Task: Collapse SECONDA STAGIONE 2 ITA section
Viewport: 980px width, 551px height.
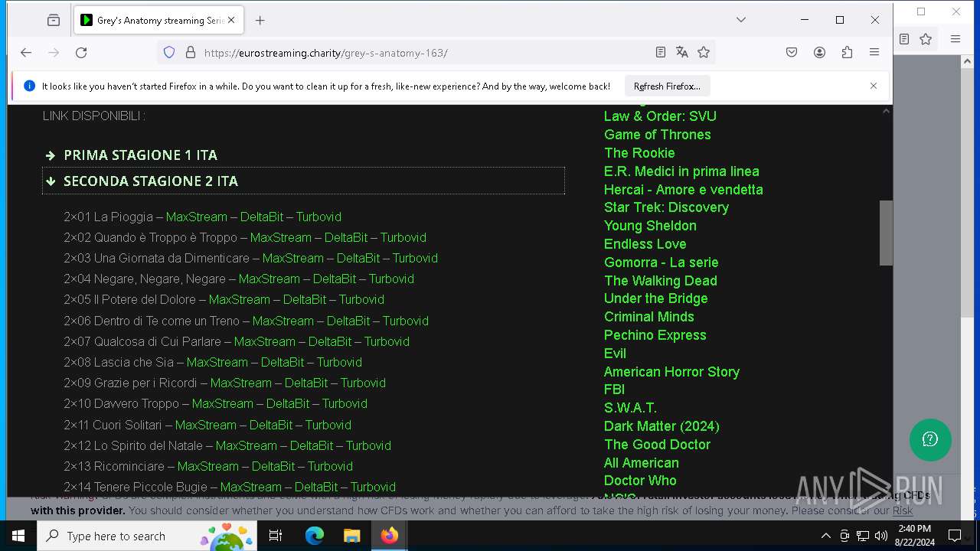Action: click(304, 181)
